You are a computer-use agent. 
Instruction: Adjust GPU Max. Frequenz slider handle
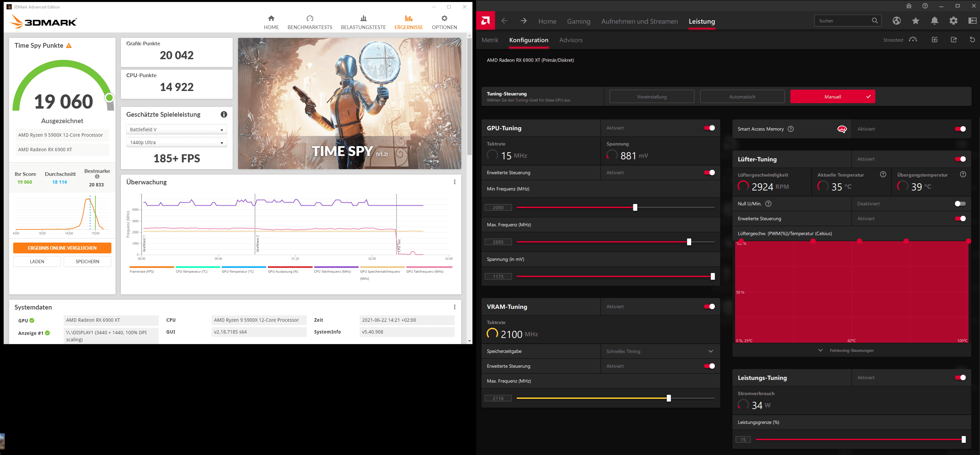(x=689, y=242)
